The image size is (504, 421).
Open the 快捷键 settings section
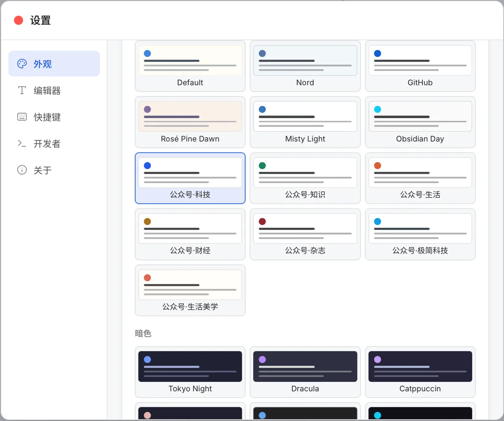tap(54, 117)
